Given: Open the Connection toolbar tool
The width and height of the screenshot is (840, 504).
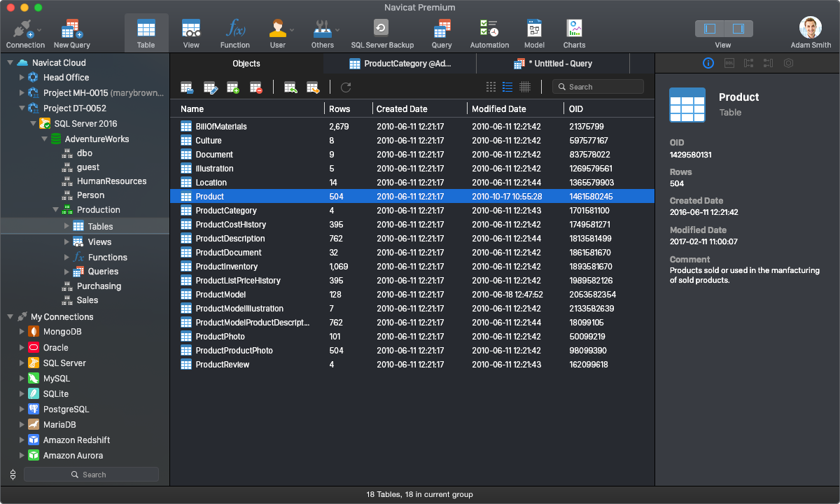Looking at the screenshot, I should click(x=25, y=34).
